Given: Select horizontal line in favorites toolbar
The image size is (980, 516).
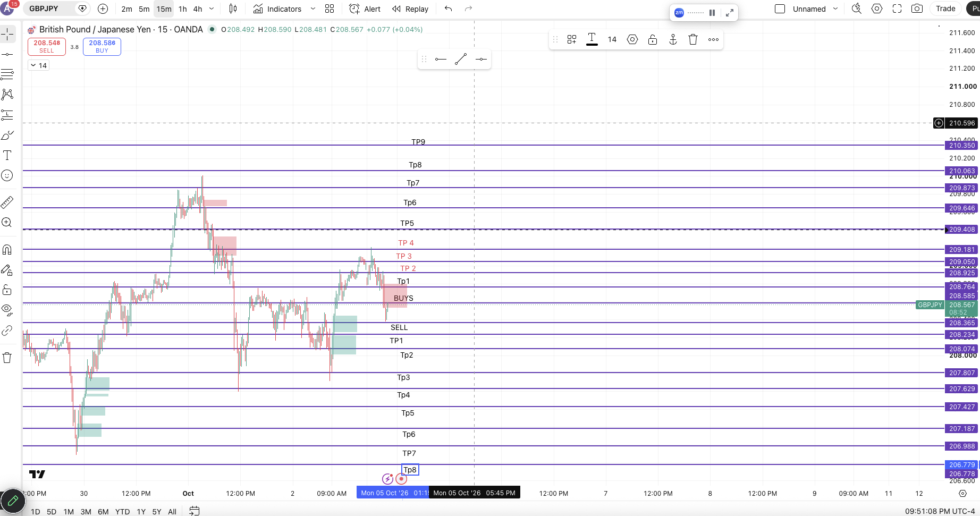Looking at the screenshot, I should point(481,59).
